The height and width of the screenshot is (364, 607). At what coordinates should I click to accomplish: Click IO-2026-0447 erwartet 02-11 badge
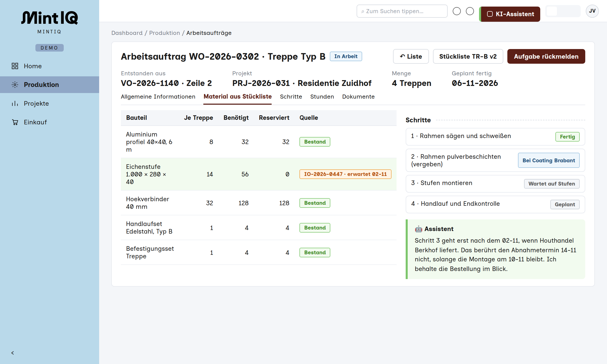[345, 174]
